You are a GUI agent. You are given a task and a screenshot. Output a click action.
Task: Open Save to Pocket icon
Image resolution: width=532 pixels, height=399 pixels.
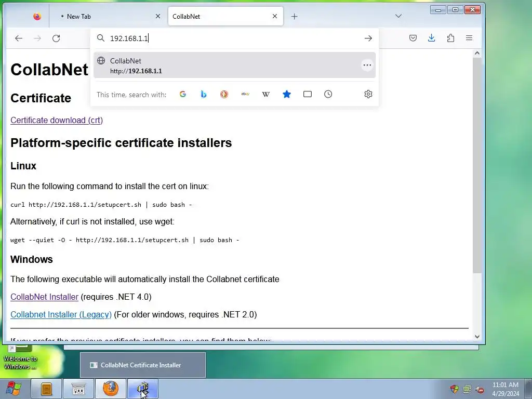tap(413, 38)
